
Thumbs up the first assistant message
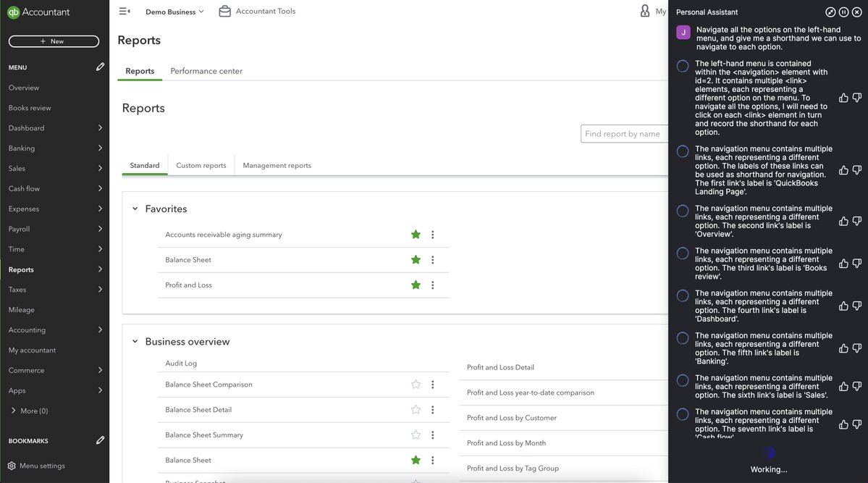tap(843, 98)
